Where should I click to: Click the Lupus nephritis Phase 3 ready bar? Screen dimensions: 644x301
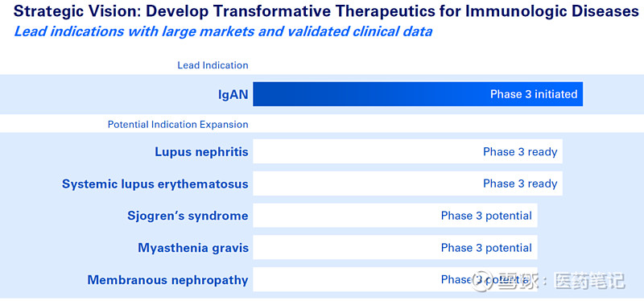407,151
